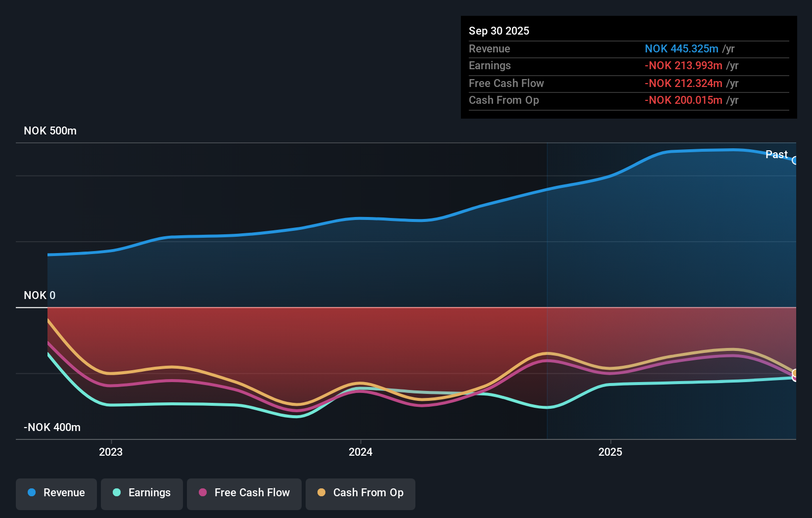This screenshot has width=812, height=518.
Task: Toggle the Cash From Op series visibility
Action: pyautogui.click(x=360, y=493)
